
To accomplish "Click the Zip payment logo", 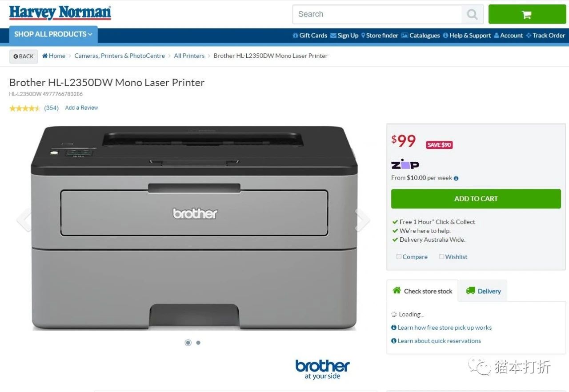I will (405, 164).
